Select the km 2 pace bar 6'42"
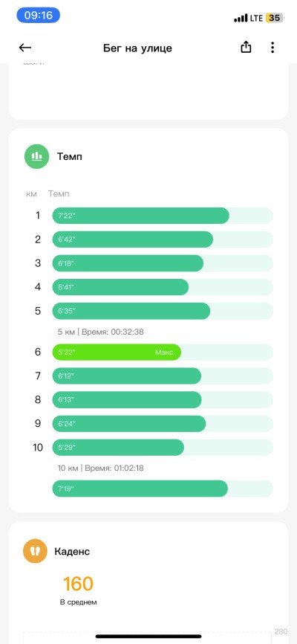The width and height of the screenshot is (297, 644). pos(132,239)
